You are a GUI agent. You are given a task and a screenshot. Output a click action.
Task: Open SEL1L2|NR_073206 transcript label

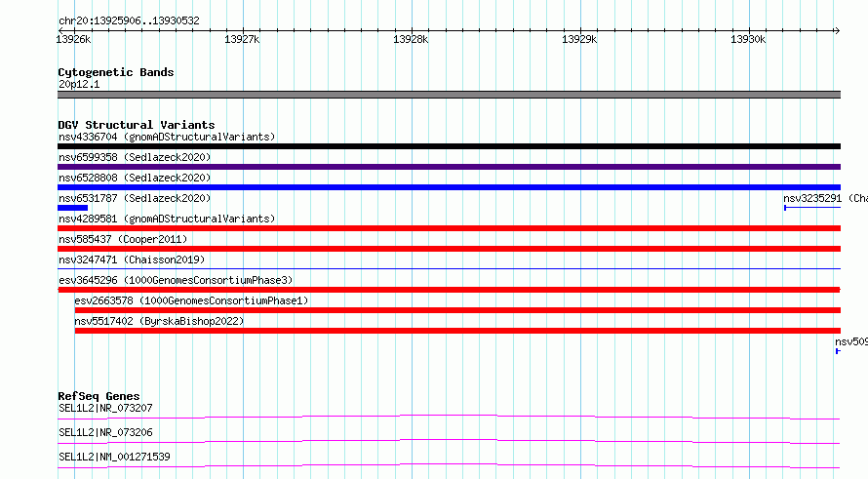click(x=105, y=432)
